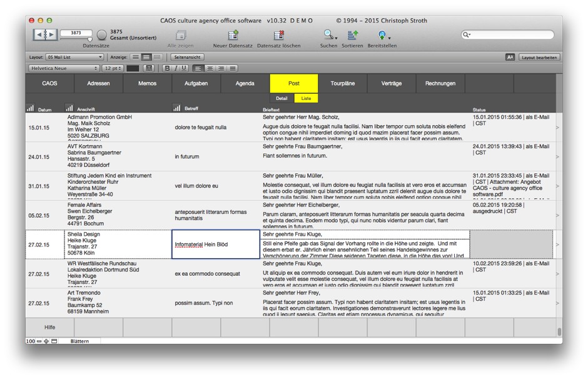Switch to the Aufgaben tab

[196, 83]
